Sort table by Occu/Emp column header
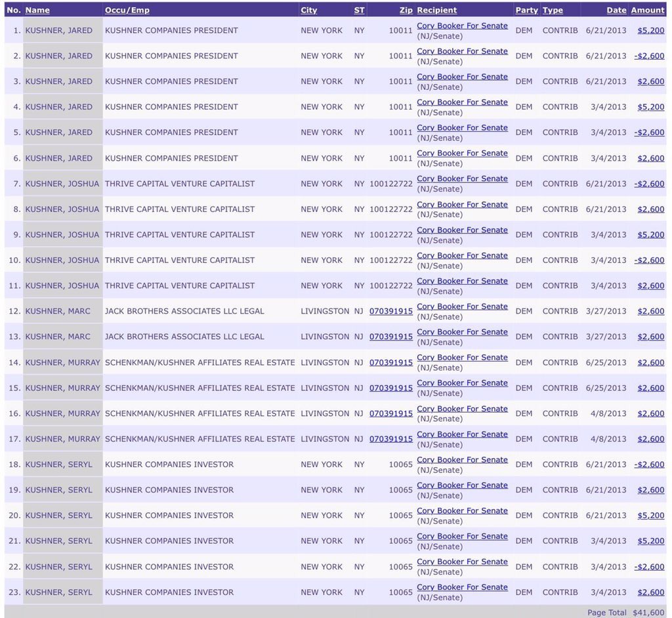This screenshot has width=672, height=618. click(127, 10)
